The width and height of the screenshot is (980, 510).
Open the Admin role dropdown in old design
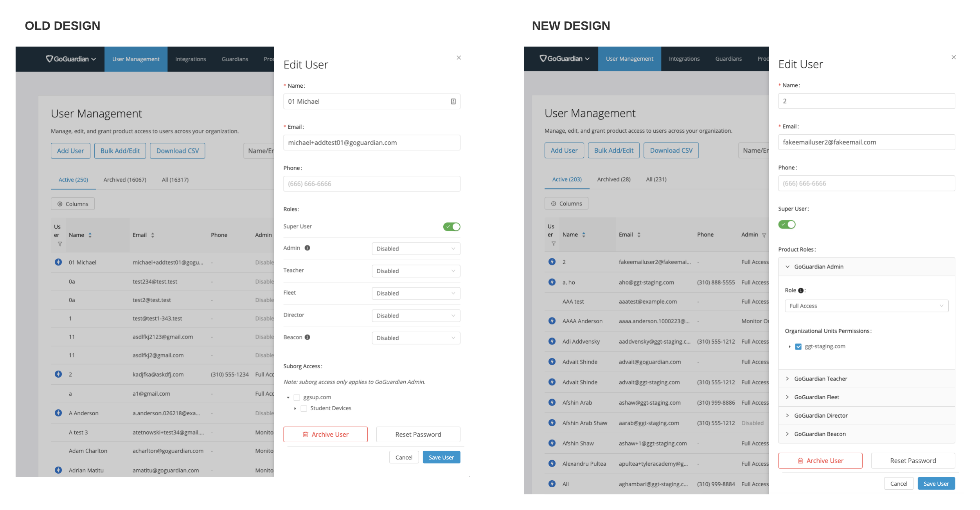[415, 249]
